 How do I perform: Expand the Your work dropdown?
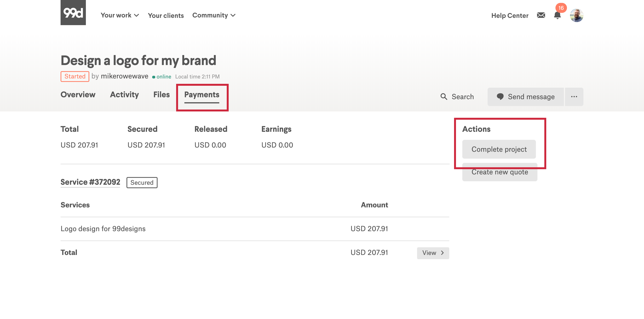(119, 15)
